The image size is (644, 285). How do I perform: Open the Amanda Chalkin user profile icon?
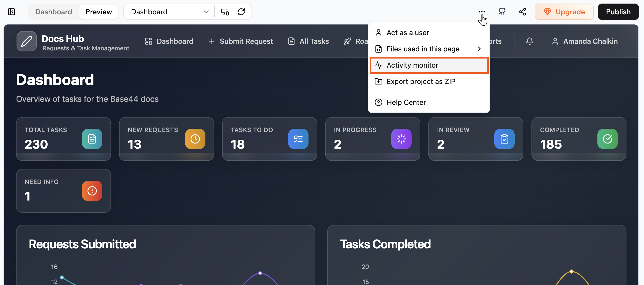[555, 41]
